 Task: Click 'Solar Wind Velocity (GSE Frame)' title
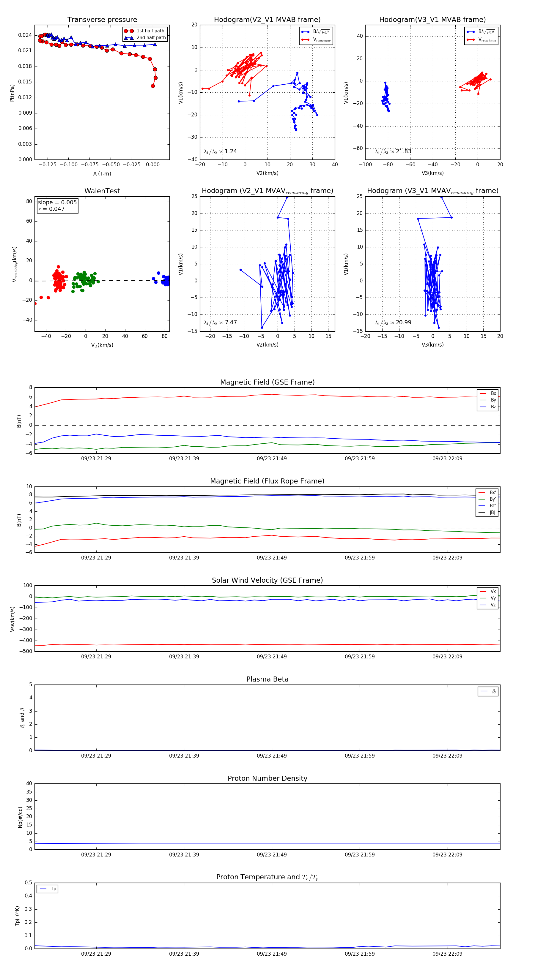[267, 580]
